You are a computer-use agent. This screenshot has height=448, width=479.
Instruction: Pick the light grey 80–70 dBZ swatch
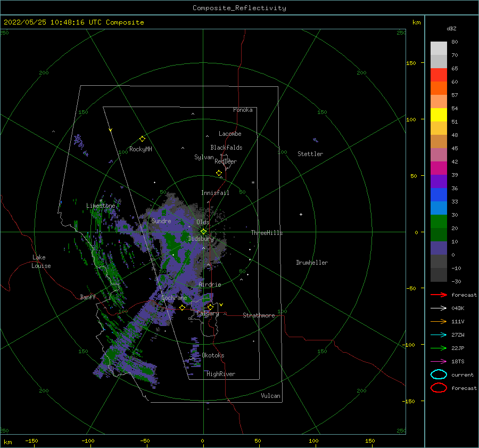(x=439, y=48)
